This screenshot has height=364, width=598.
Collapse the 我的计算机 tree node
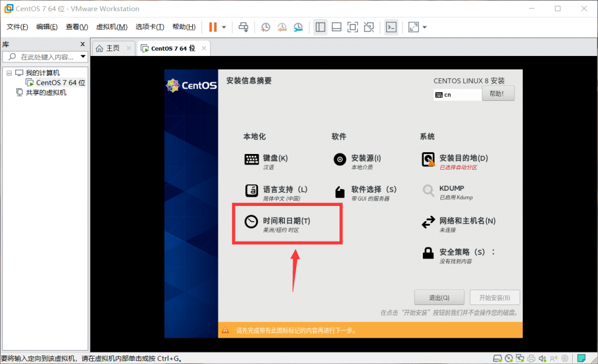pos(9,73)
